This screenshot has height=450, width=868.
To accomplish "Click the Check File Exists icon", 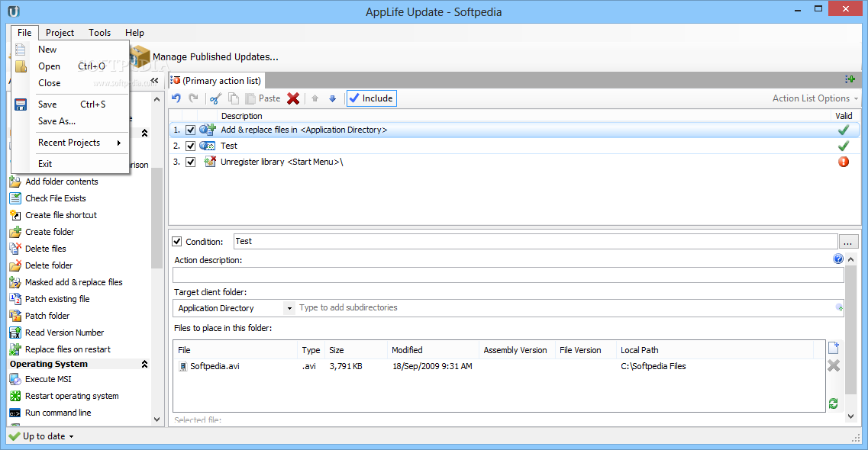I will (15, 198).
